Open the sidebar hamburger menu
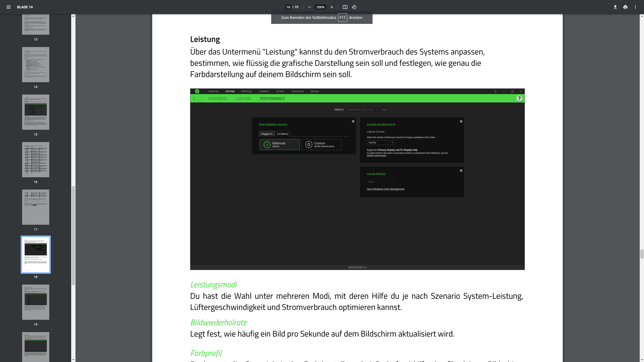Viewport: 644px width, 362px height. coord(9,7)
